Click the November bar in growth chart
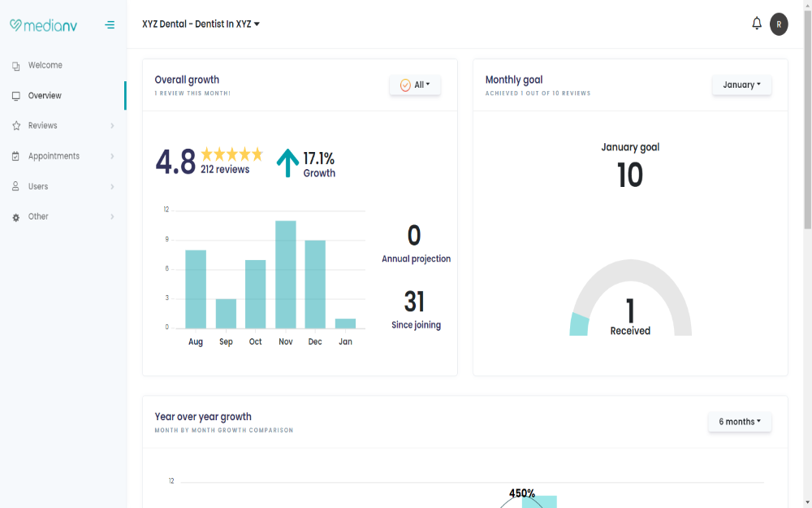The width and height of the screenshot is (812, 508). point(285,274)
